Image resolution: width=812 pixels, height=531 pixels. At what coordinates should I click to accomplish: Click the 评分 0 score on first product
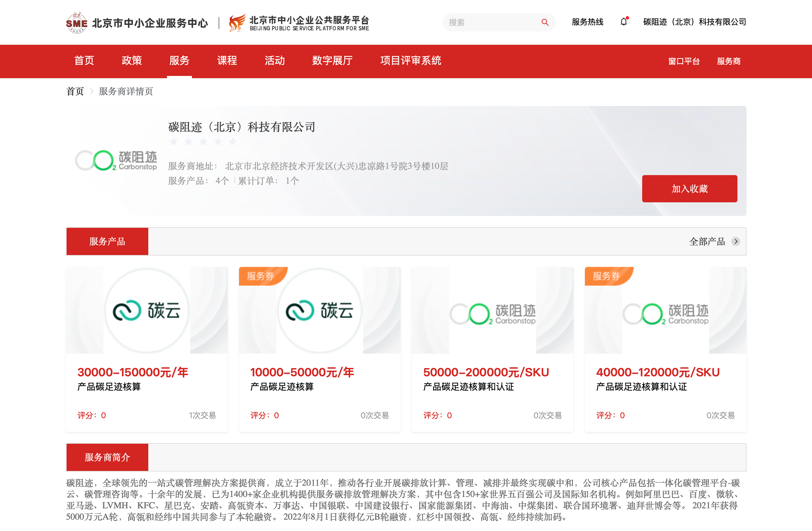pyautogui.click(x=91, y=415)
